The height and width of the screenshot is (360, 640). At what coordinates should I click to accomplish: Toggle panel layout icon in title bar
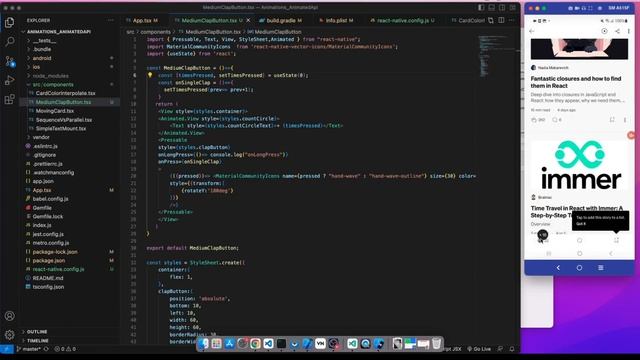point(491,8)
